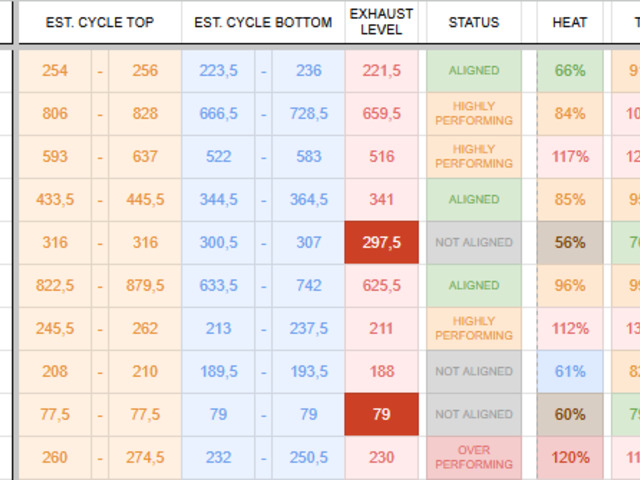This screenshot has height=480, width=640.
Task: Click the STATUS column header
Action: (473, 22)
